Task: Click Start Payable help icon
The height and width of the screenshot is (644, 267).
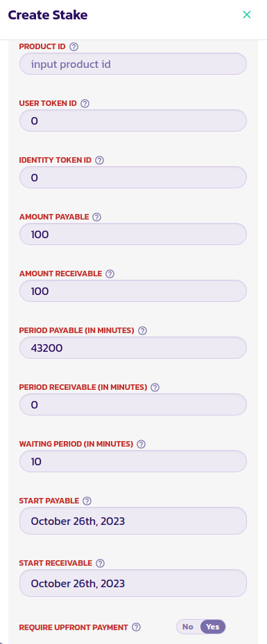Action: (87, 501)
